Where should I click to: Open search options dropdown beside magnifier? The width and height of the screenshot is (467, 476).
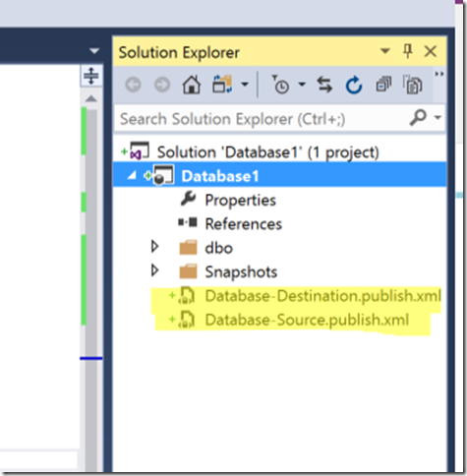(438, 117)
